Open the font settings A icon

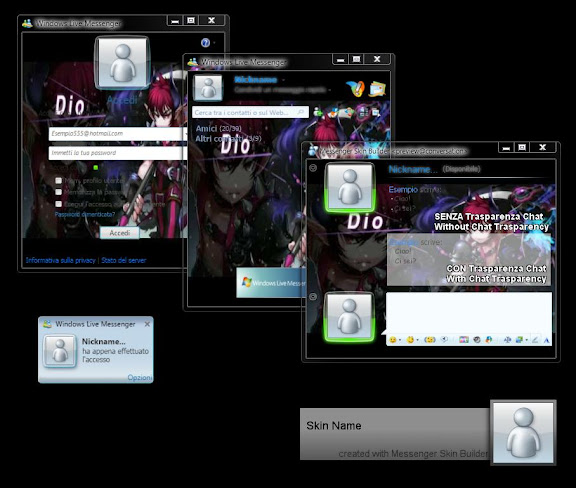click(x=547, y=340)
